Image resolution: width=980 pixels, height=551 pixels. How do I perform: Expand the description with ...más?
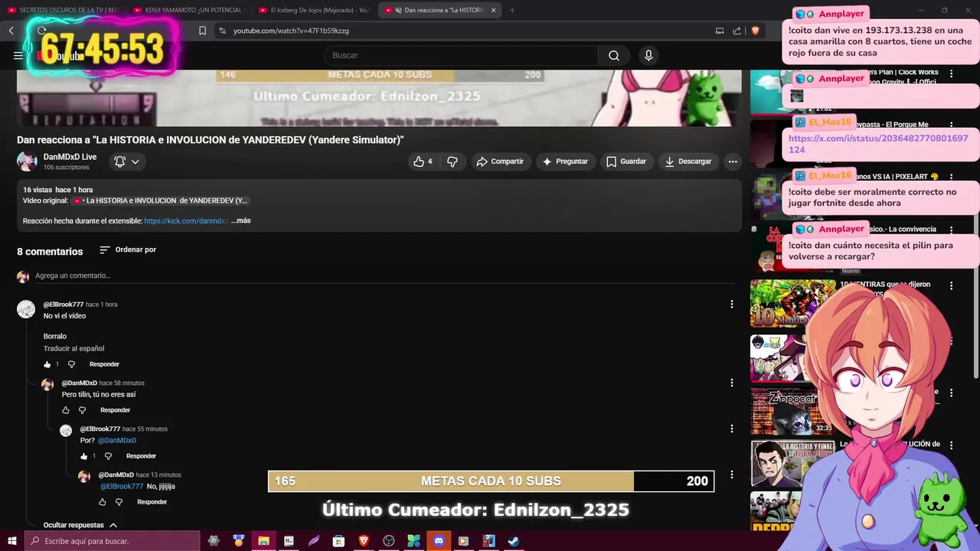(x=241, y=220)
